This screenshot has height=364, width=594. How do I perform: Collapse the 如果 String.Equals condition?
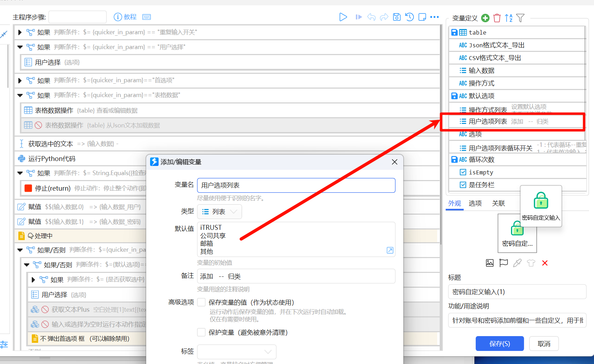tap(20, 173)
